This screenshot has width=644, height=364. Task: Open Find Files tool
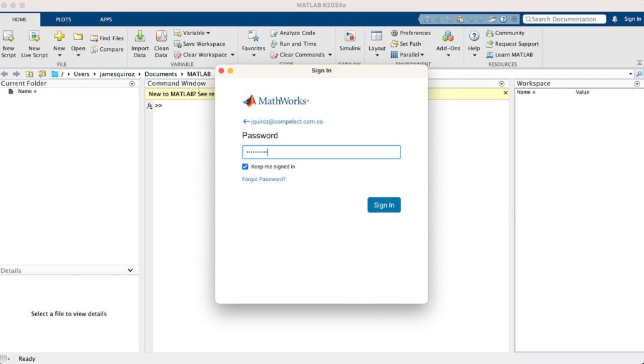coord(107,38)
